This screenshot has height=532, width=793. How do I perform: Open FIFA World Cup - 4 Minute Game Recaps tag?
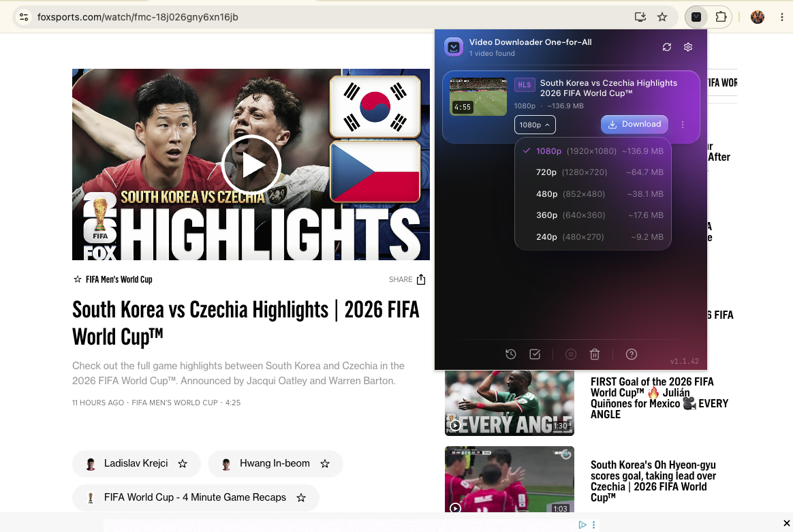click(195, 498)
